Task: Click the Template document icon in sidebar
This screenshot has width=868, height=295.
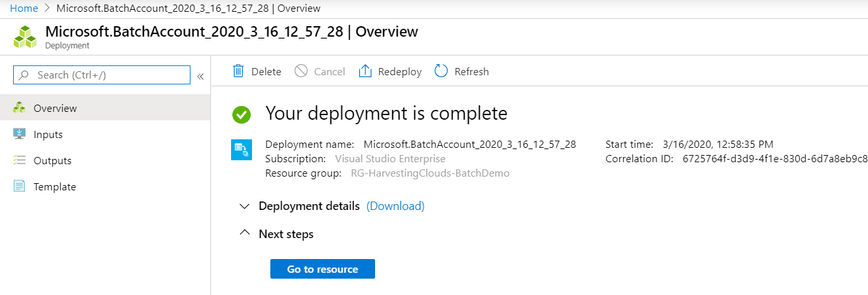Action: pos(20,186)
